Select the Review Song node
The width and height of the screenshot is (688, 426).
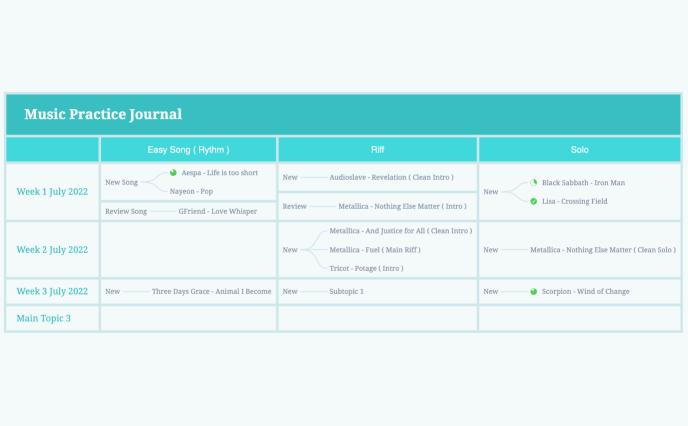pos(126,212)
